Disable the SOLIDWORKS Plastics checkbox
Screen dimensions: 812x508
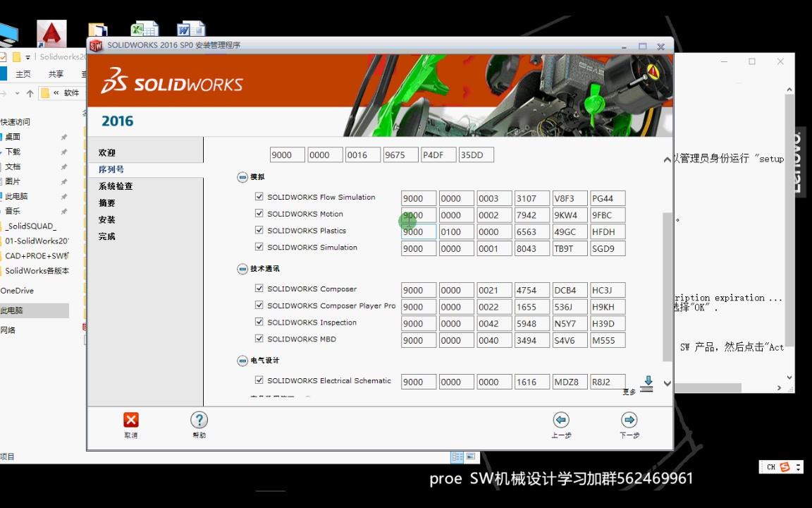point(260,231)
